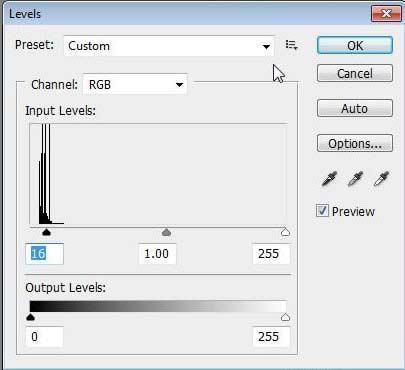Click the Output Levels label

pyautogui.click(x=65, y=287)
